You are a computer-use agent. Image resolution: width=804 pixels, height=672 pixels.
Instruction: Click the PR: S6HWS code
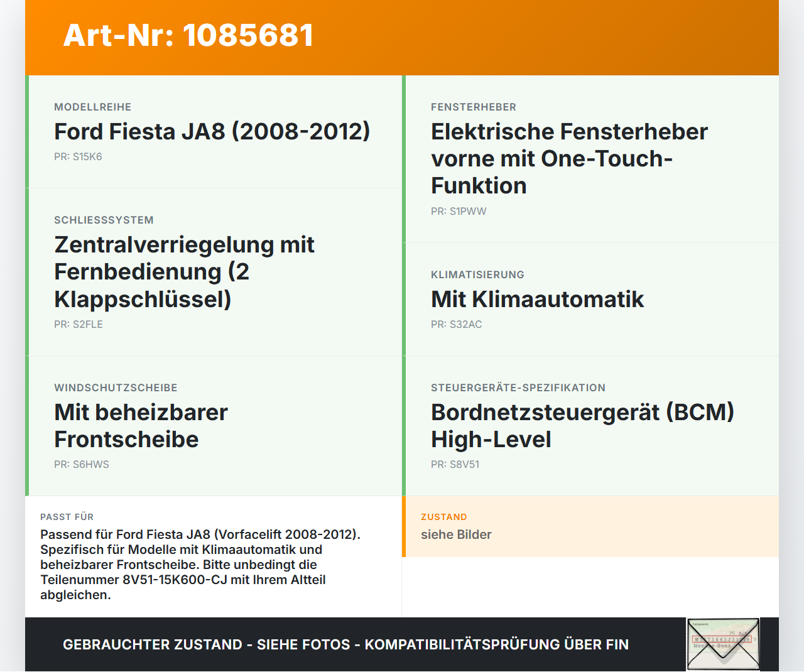82,465
